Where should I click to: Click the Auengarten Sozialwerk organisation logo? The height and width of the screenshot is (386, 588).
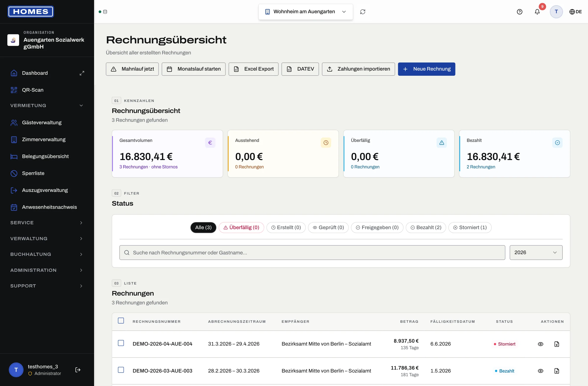(13, 40)
